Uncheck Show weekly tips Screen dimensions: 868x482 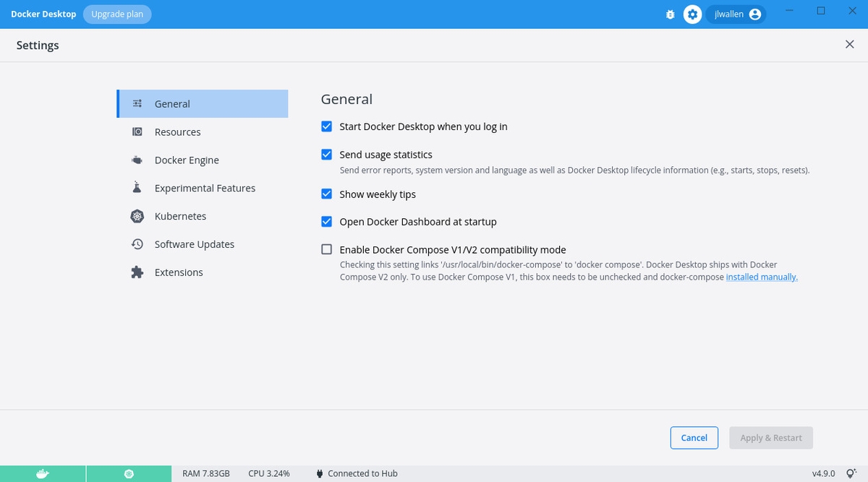click(x=326, y=194)
